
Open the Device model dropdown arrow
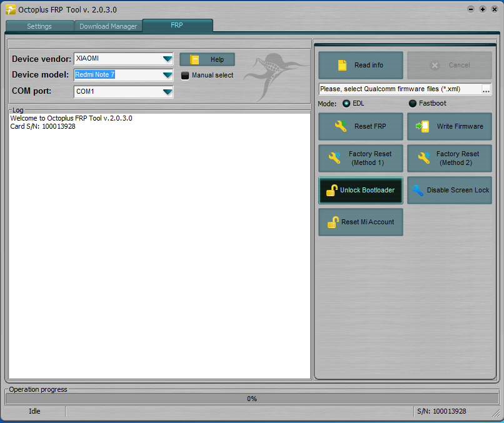point(167,75)
